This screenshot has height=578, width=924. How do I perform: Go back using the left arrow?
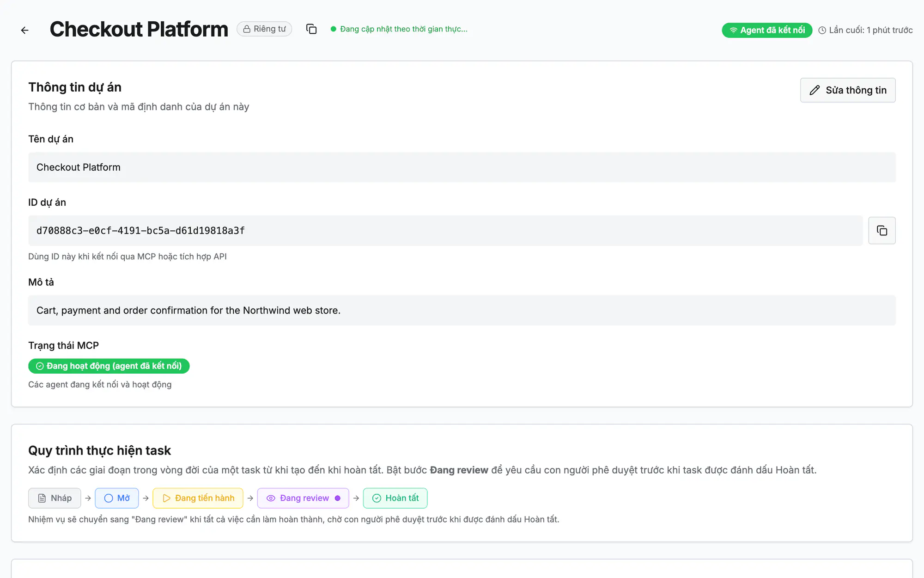[25, 30]
